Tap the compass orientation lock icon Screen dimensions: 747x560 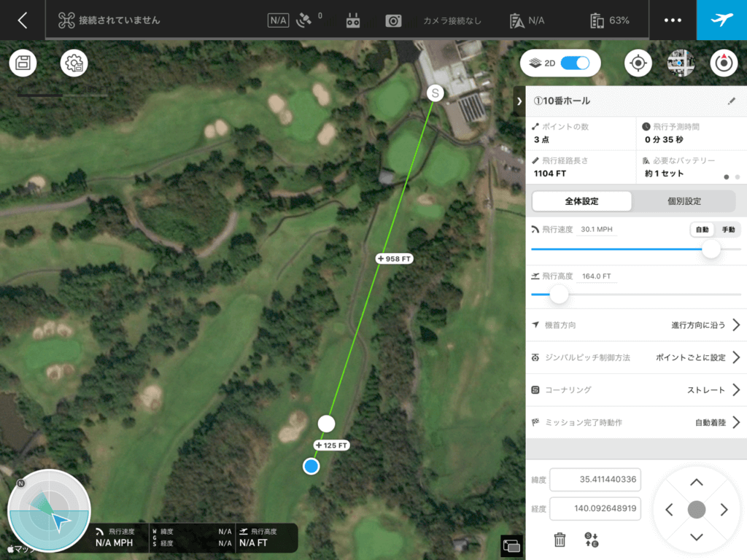click(x=724, y=63)
